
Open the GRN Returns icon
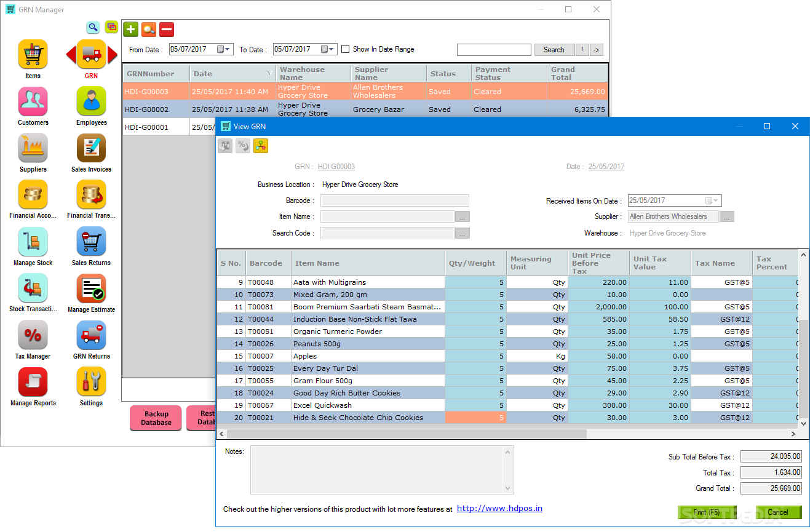[91, 335]
